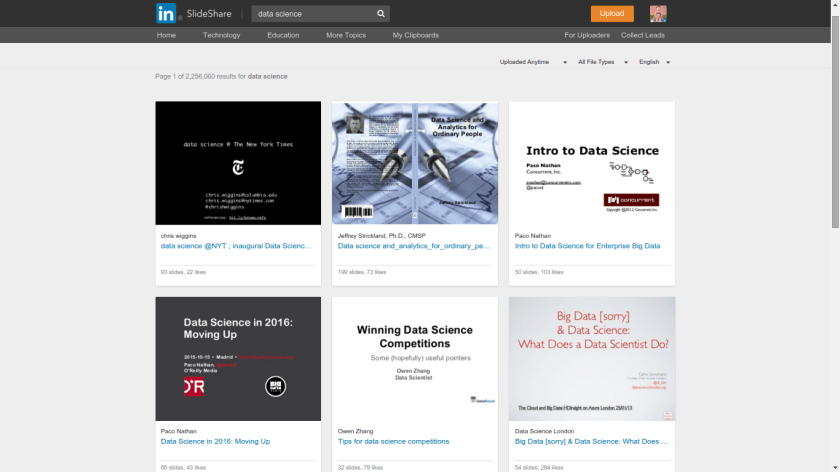Open the New York Times data science thumbnail
Screen dimensions: 840x472
pyautogui.click(x=238, y=163)
